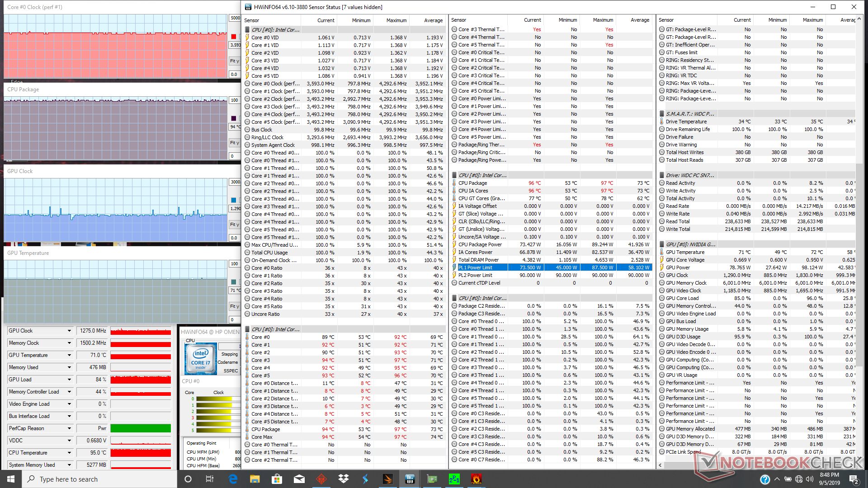868x488 pixels.
Task: Expand the PerfCap Reason dropdown
Action: click(x=69, y=428)
